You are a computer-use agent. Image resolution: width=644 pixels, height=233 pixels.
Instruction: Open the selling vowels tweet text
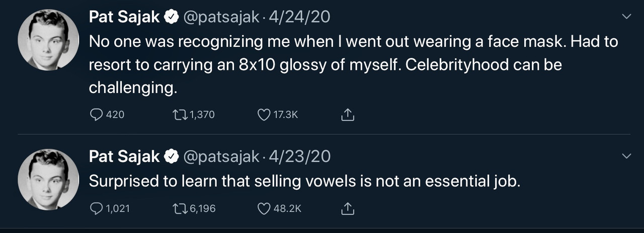click(x=304, y=181)
